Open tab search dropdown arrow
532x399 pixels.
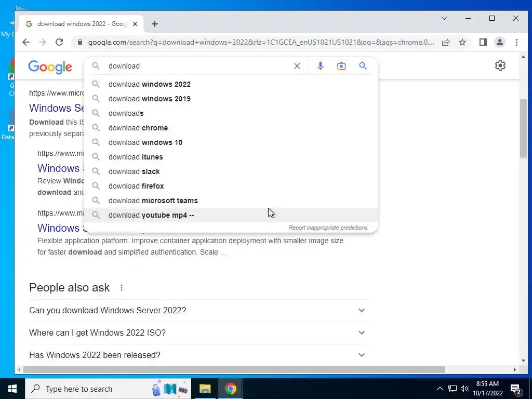(x=444, y=18)
